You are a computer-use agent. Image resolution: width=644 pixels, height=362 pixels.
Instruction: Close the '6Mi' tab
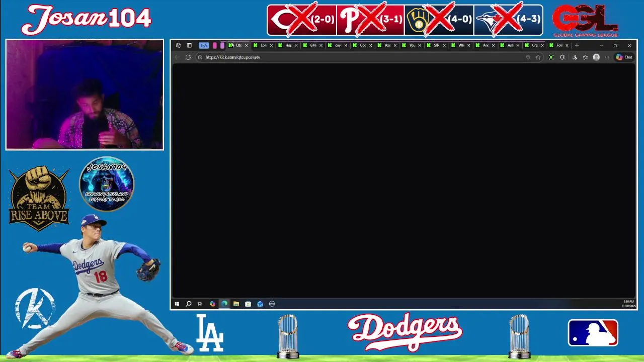click(320, 45)
